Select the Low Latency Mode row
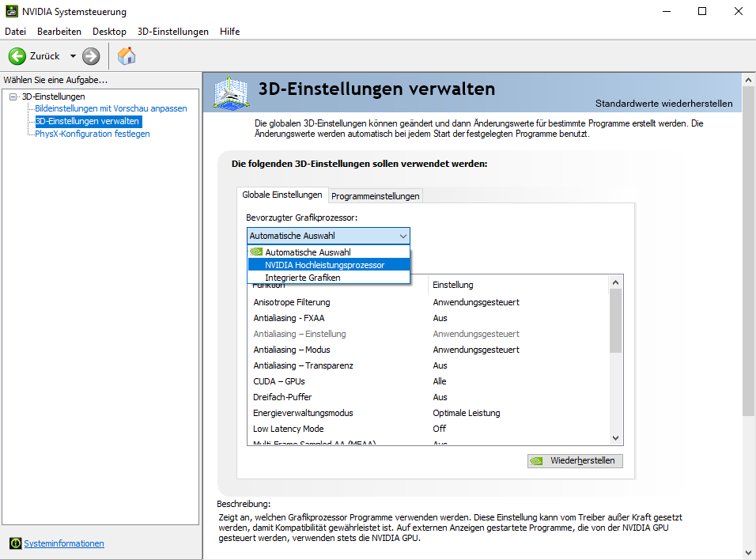756x560 pixels. point(428,429)
